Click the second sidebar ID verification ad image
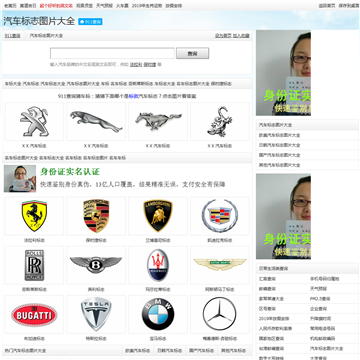 click(283, 216)
